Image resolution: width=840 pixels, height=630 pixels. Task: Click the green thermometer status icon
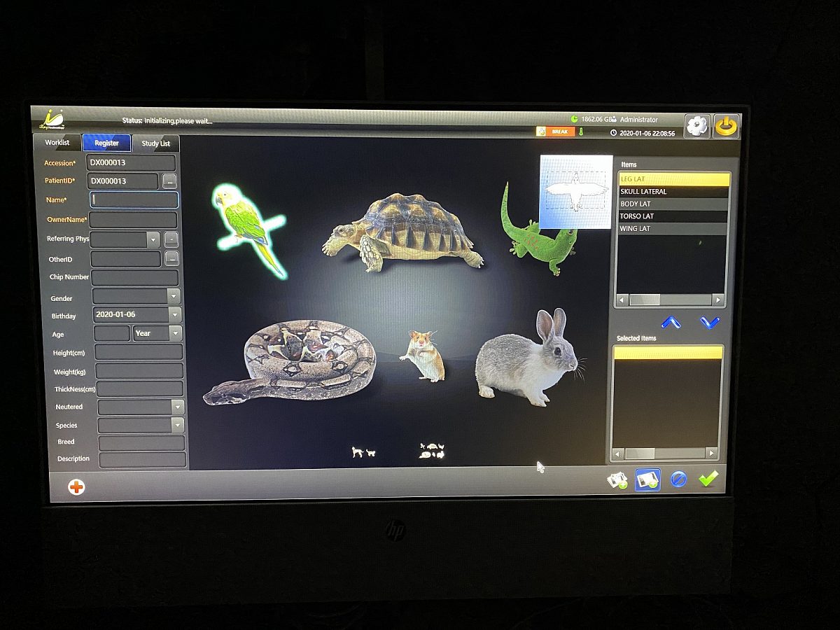pyautogui.click(x=581, y=132)
